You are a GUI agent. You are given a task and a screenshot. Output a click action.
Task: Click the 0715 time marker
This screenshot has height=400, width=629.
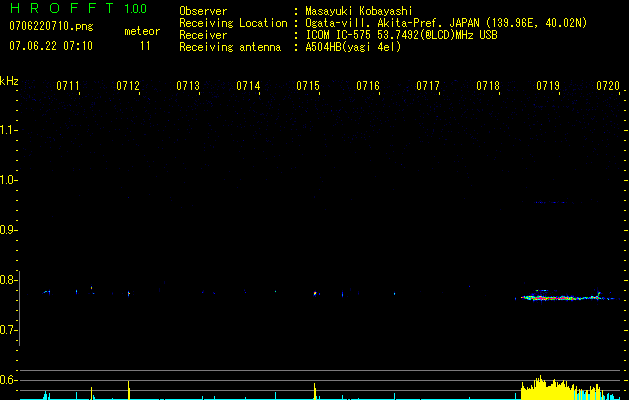[x=308, y=86]
